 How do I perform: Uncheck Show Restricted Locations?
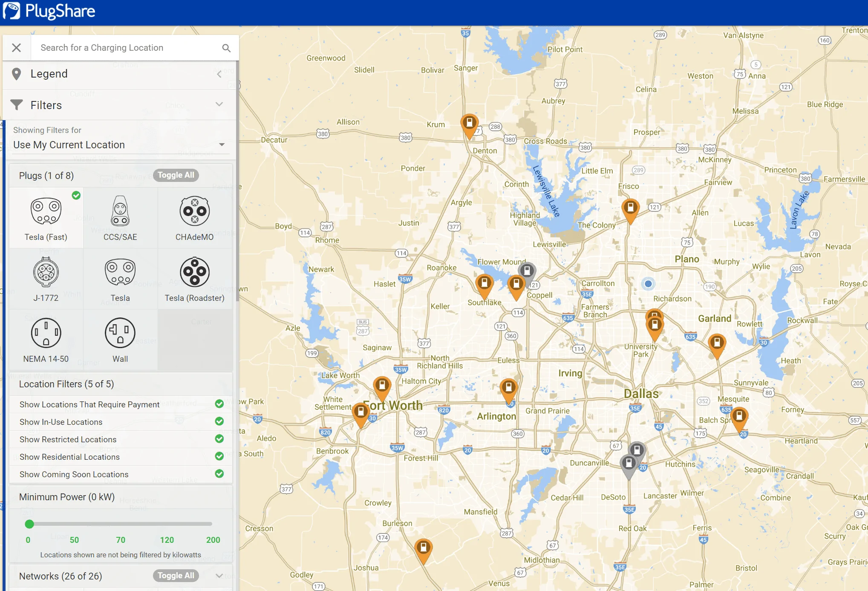pyautogui.click(x=219, y=439)
